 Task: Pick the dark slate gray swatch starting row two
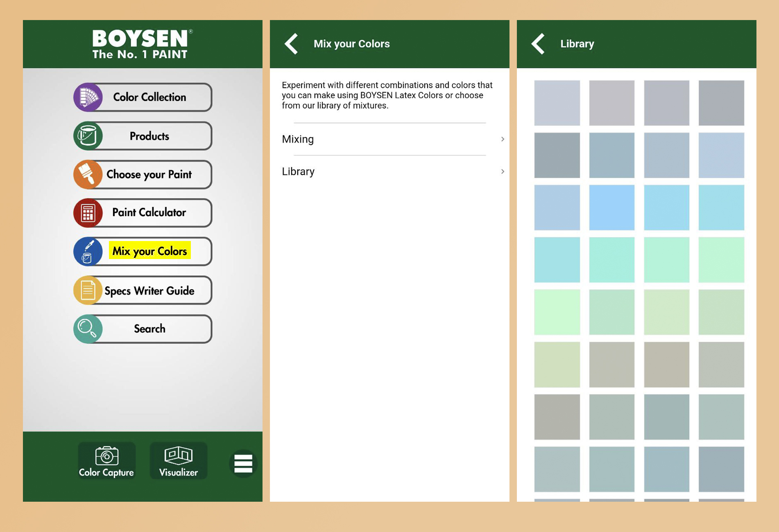(557, 155)
